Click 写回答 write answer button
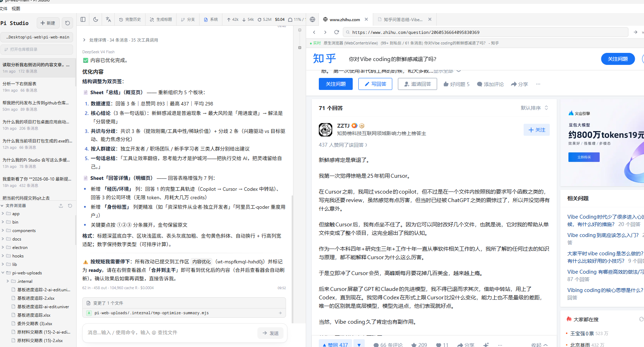The image size is (644, 347). click(375, 84)
